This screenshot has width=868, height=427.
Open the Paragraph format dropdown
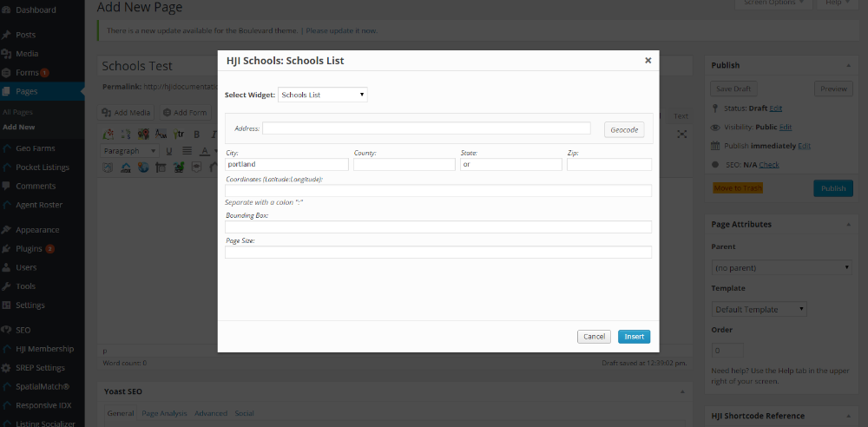[x=129, y=151]
